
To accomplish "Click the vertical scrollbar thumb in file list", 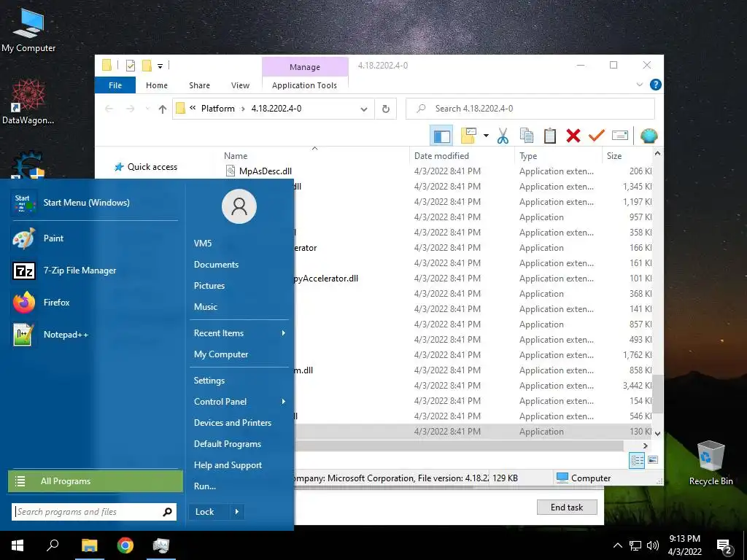I will [657, 393].
